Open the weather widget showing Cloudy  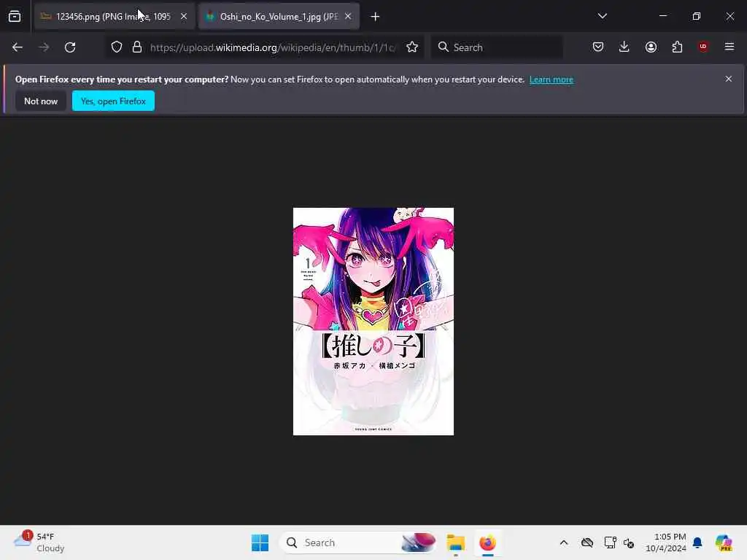coord(39,542)
